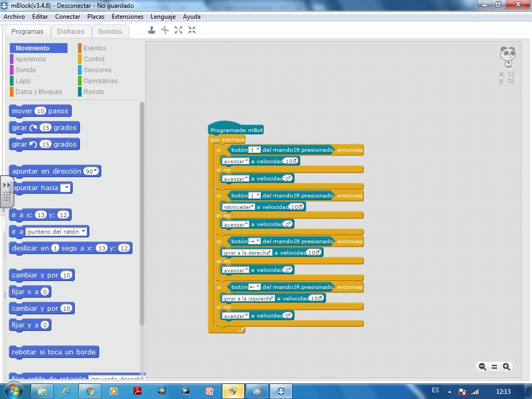Select the Control block category
The width and height of the screenshot is (532, 399).
(94, 59)
